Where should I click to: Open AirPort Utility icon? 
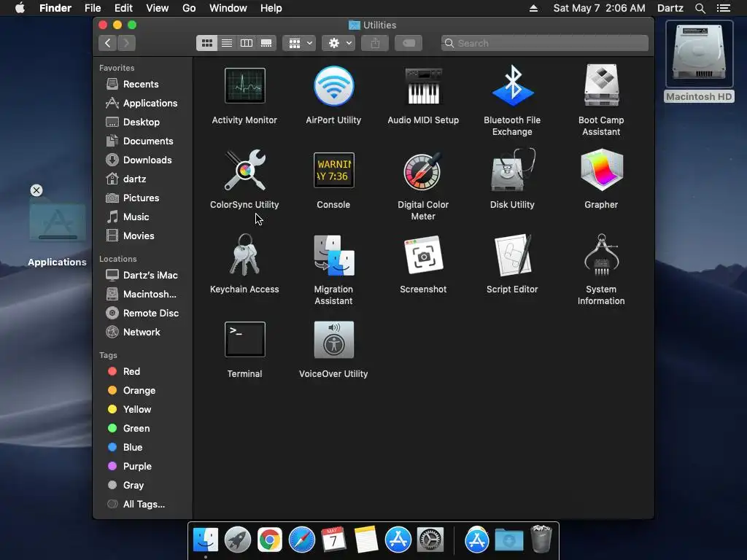tap(333, 86)
